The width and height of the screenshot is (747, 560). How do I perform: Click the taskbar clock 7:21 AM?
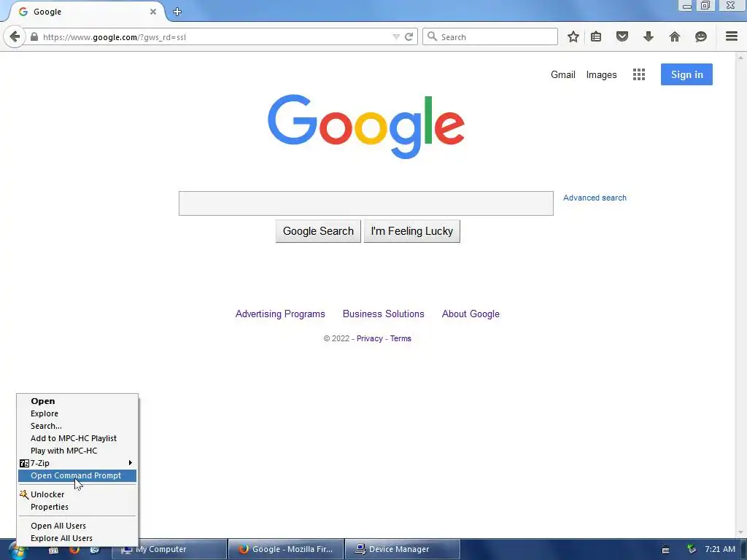coord(720,549)
